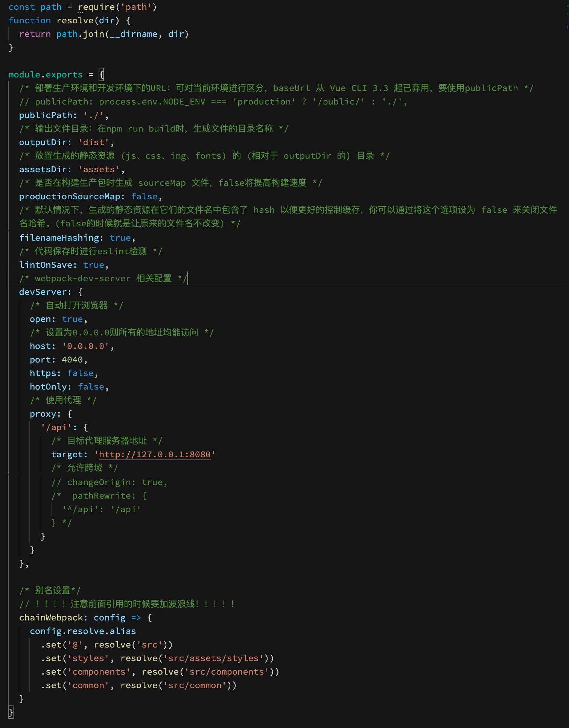Click the 'target:' property name
The width and height of the screenshot is (569, 728).
tap(69, 454)
